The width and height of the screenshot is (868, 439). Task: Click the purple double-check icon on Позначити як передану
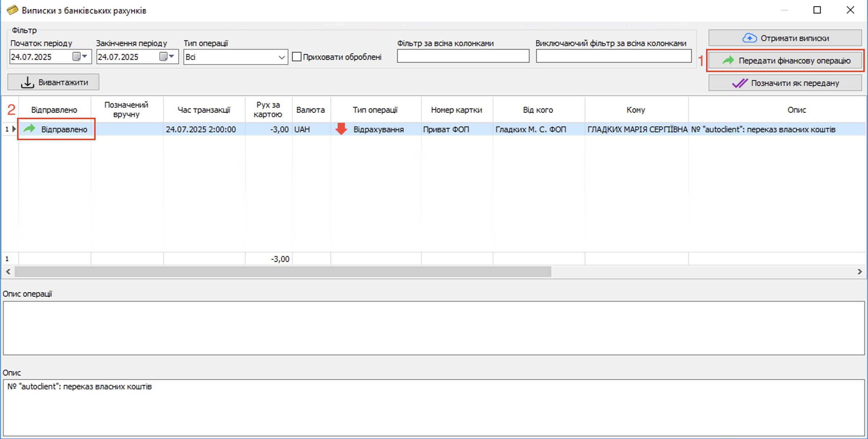click(739, 83)
